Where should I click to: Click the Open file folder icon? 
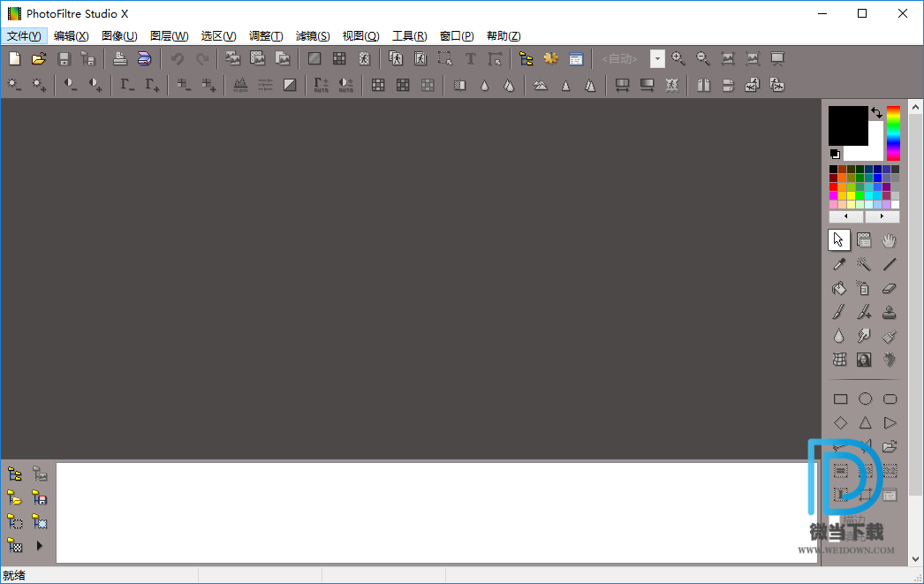tap(39, 58)
